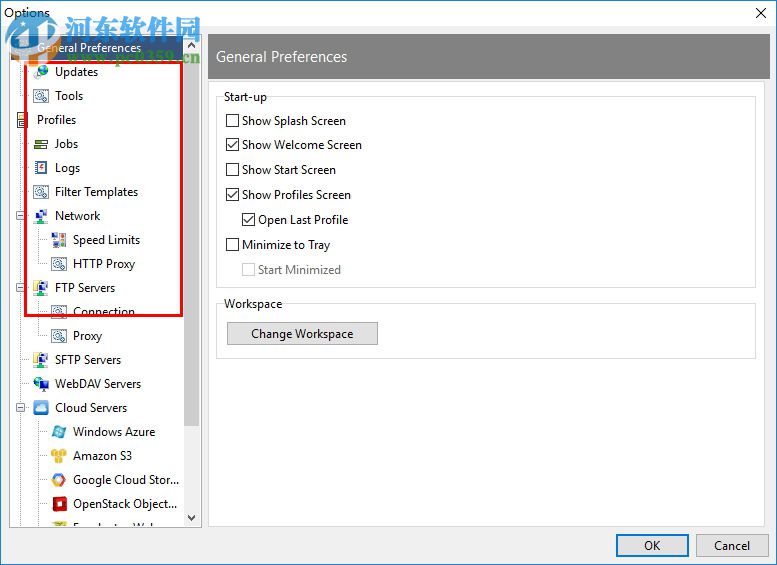This screenshot has width=777, height=565.
Task: Click the tree scrollbar down arrow
Action: point(192,519)
